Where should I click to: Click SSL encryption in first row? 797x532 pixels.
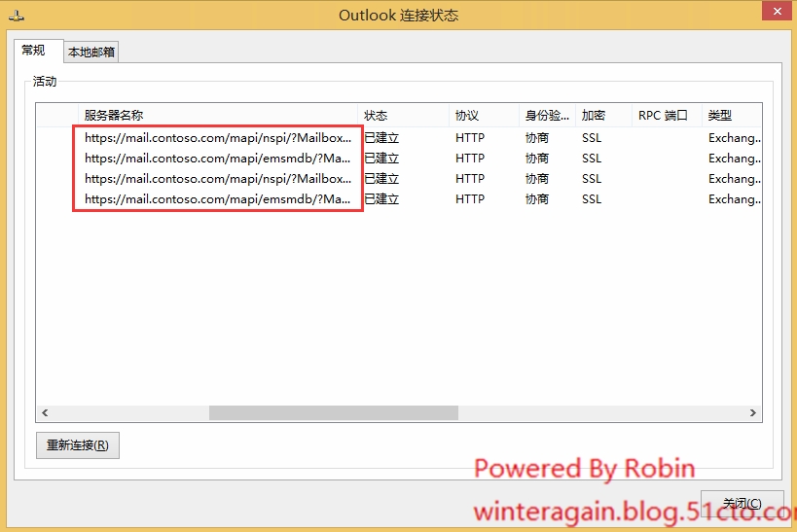click(x=592, y=138)
